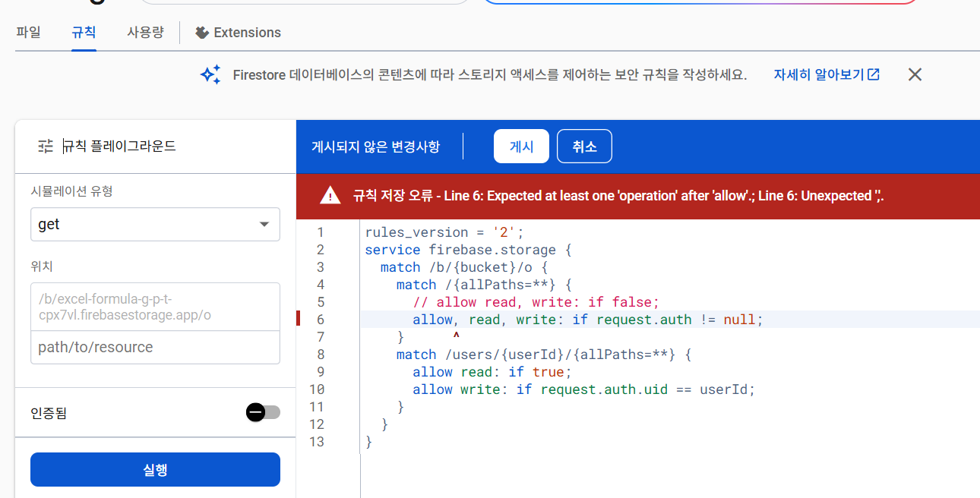
Task: Click the 인증됨 label
Action: (x=49, y=413)
